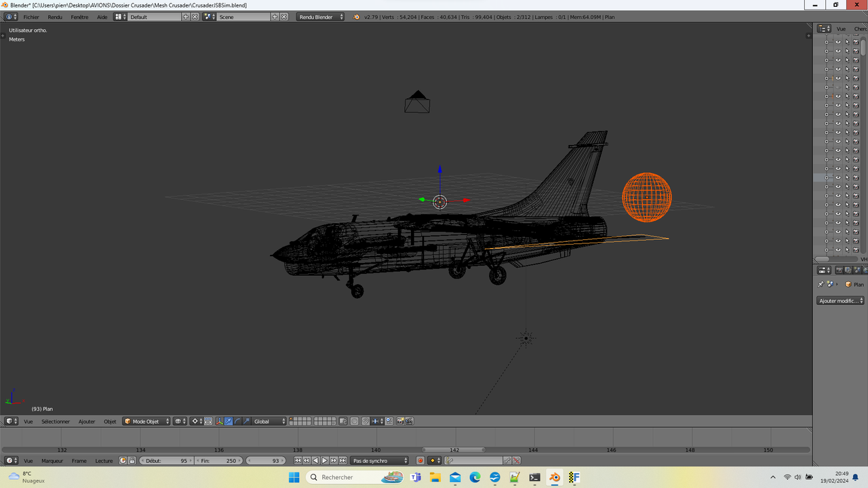Open the Global orientation dropdown
This screenshot has width=868, height=488.
tap(269, 421)
